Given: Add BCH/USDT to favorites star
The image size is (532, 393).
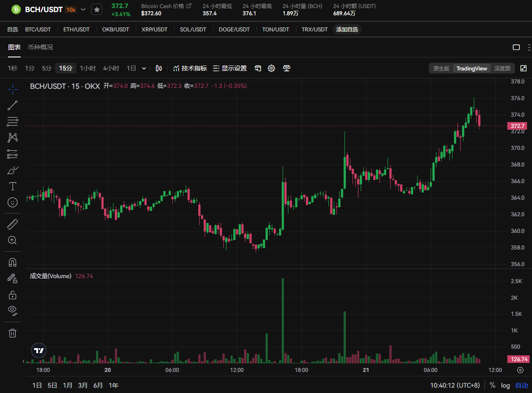Looking at the screenshot, I should pyautogui.click(x=97, y=9).
